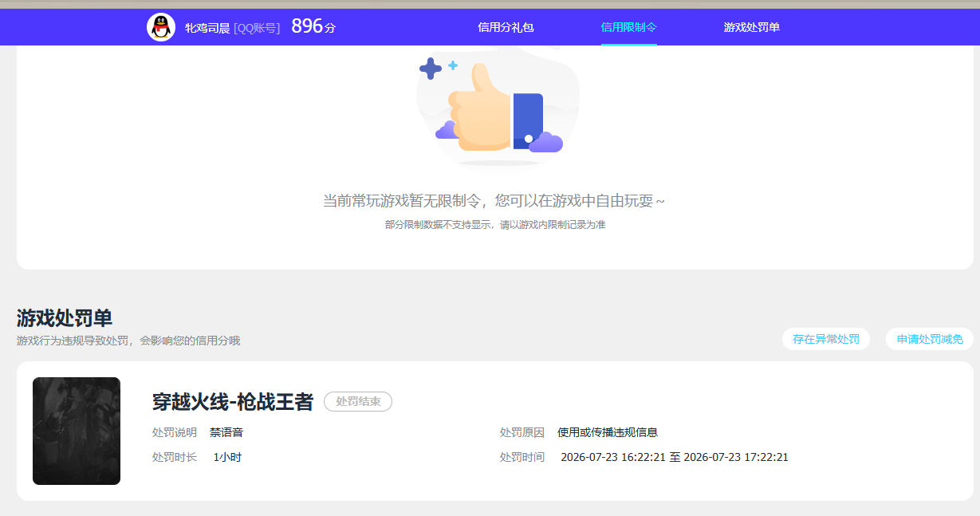Viewport: 980px width, 516px height.
Task: Open the 穿越火线-枪战王者 game cover thumbnail
Action: (77, 431)
